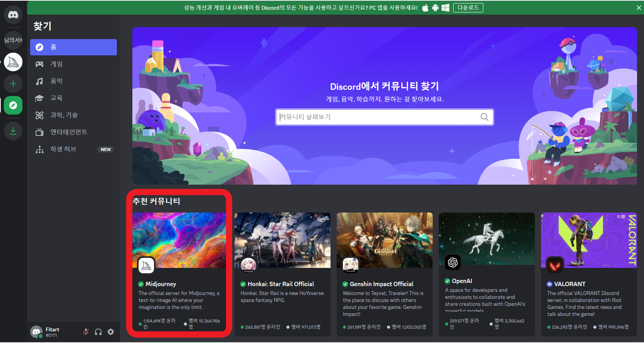
Task: Click the 추천 커뮤니티 heading
Action: (x=156, y=201)
